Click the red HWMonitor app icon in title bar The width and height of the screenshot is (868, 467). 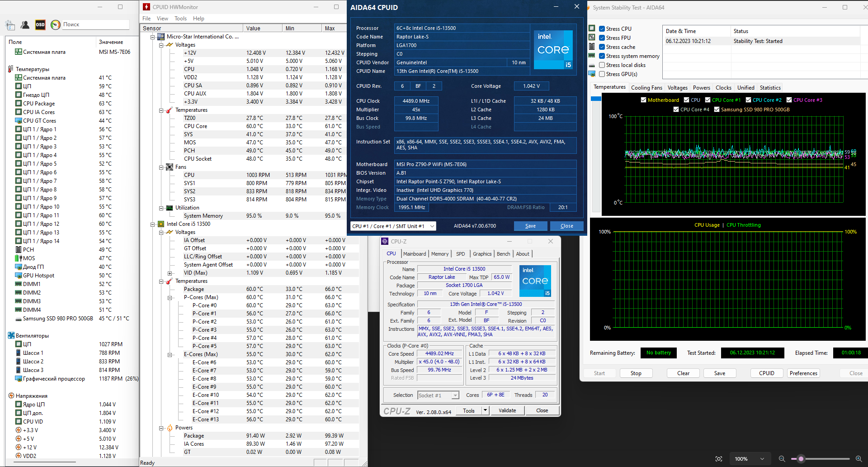click(x=146, y=7)
